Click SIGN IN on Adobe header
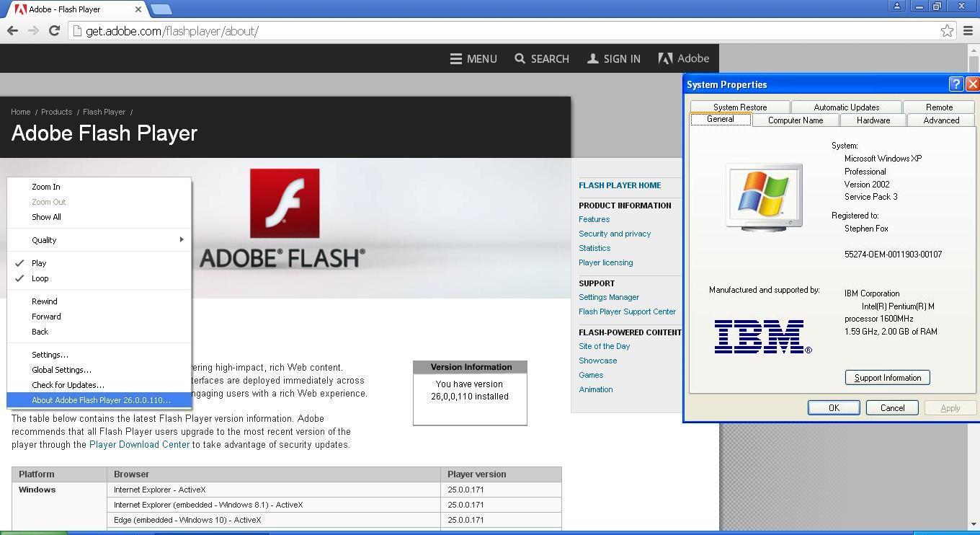The height and width of the screenshot is (535, 980). coord(614,58)
